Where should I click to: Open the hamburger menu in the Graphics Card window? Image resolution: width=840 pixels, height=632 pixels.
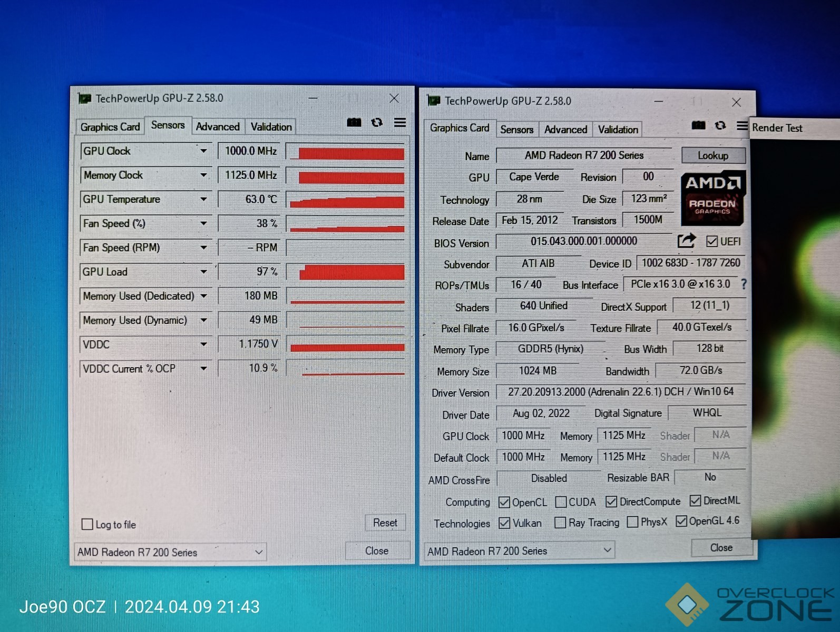(742, 125)
